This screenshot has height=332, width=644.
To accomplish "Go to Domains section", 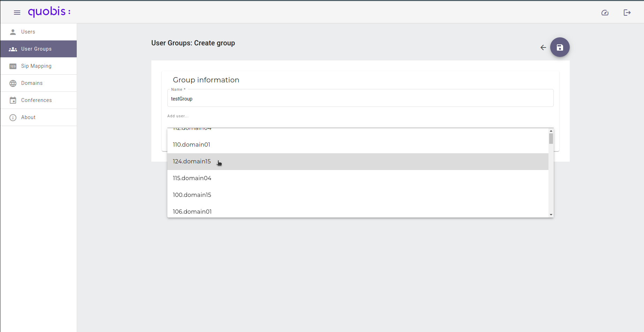I will click(39, 83).
